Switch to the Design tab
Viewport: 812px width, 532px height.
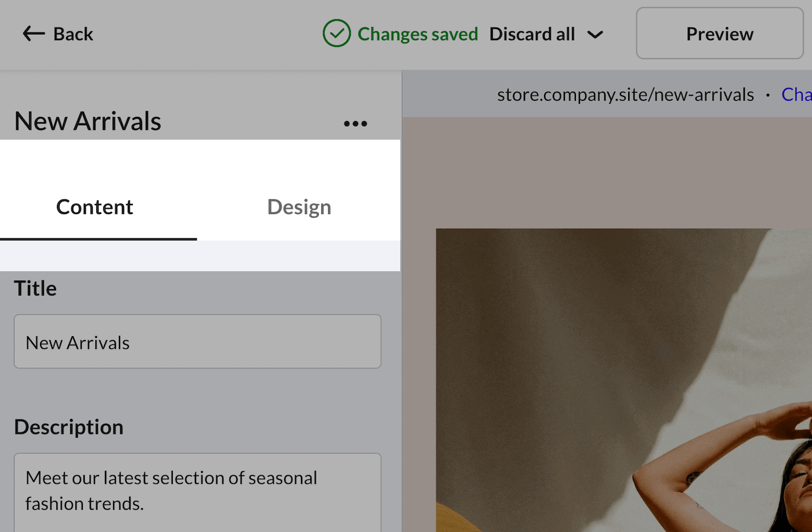[x=299, y=206]
